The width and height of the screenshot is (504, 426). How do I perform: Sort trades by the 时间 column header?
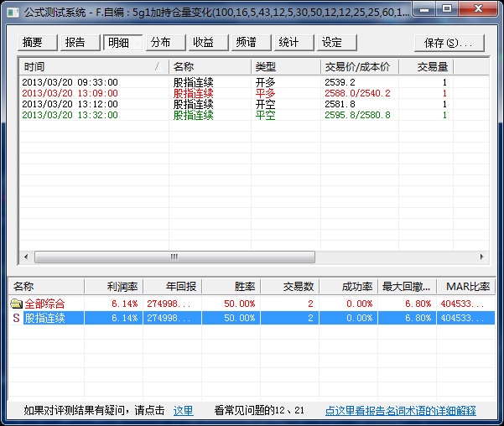pyautogui.click(x=84, y=66)
